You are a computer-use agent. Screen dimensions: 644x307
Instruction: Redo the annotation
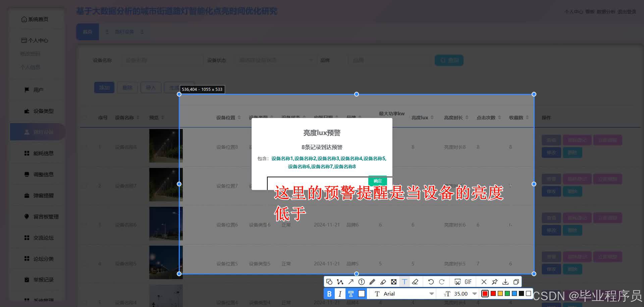coord(442,282)
